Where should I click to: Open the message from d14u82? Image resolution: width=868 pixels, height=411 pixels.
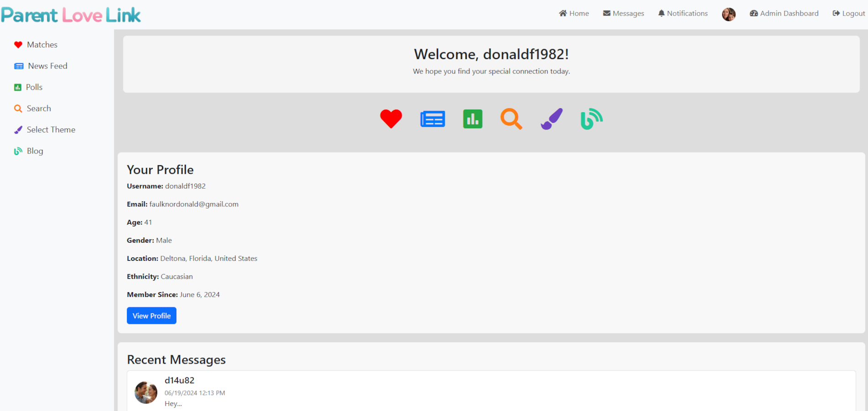pyautogui.click(x=179, y=380)
